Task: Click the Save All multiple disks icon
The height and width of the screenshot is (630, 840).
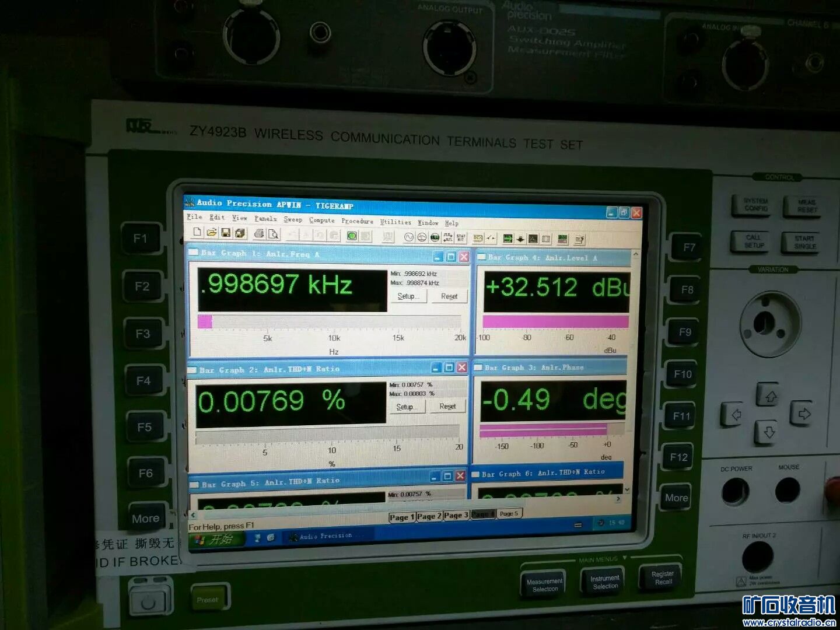Action: 240,233
